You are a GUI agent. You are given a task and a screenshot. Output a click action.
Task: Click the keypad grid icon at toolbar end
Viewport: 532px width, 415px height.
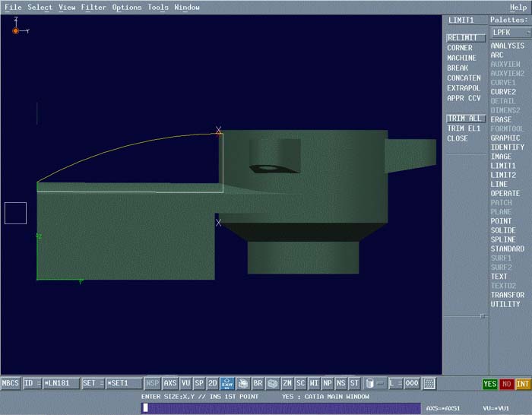coord(429,384)
